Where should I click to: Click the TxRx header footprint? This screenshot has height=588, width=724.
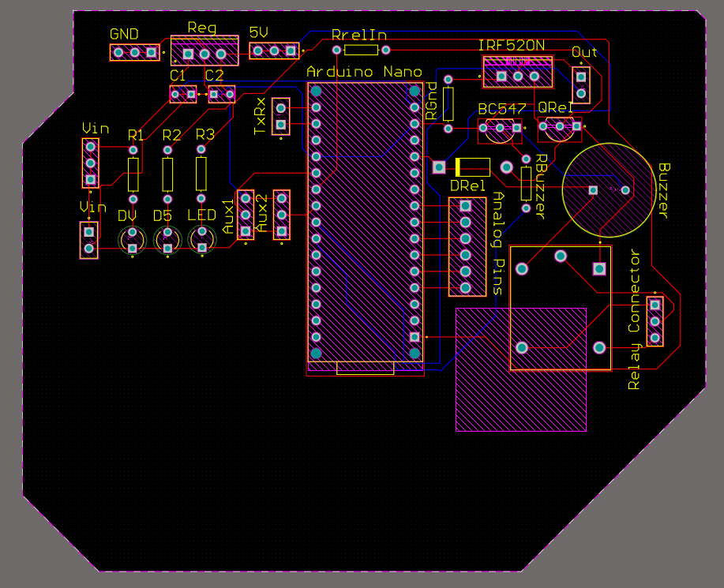[x=279, y=117]
